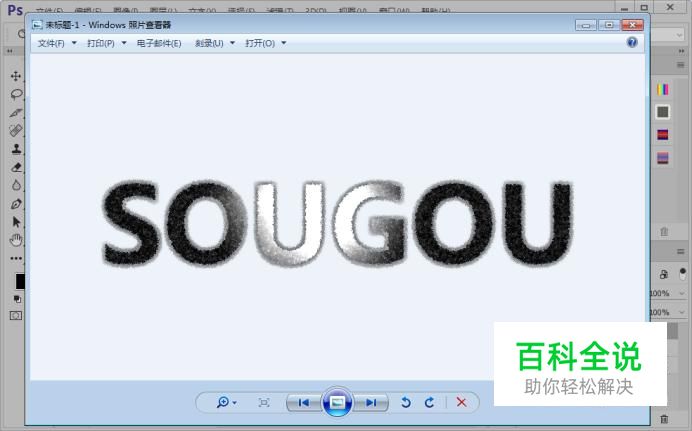This screenshot has width=692, height=431.
Task: Click the photo viewer title bar icon
Action: pyautogui.click(x=38, y=25)
